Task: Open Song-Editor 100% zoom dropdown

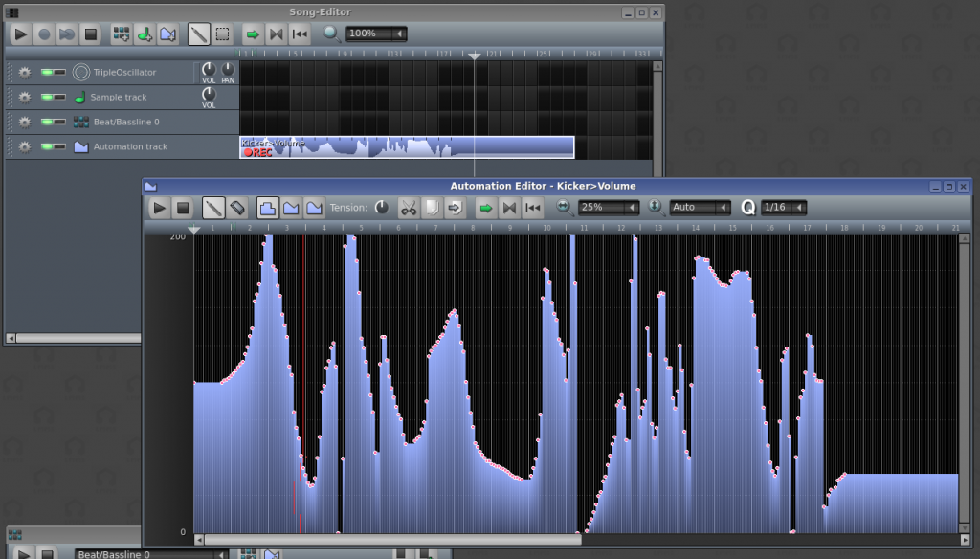Action: click(376, 34)
